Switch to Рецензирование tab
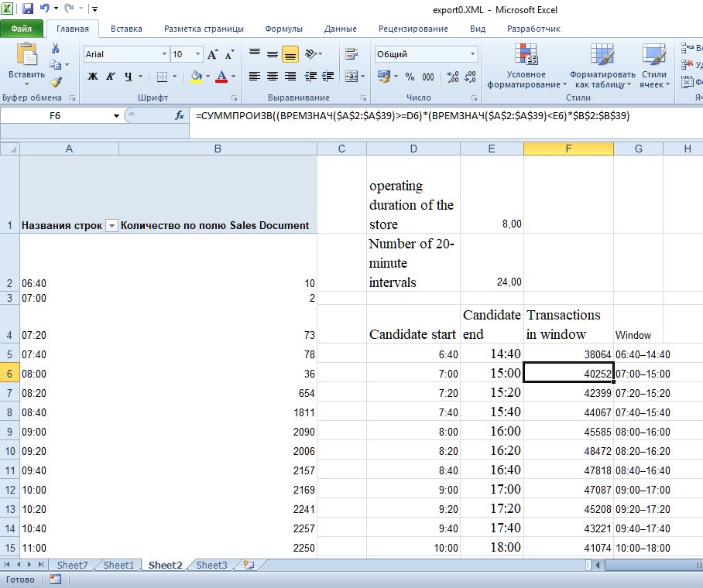703x588 pixels. 413,29
